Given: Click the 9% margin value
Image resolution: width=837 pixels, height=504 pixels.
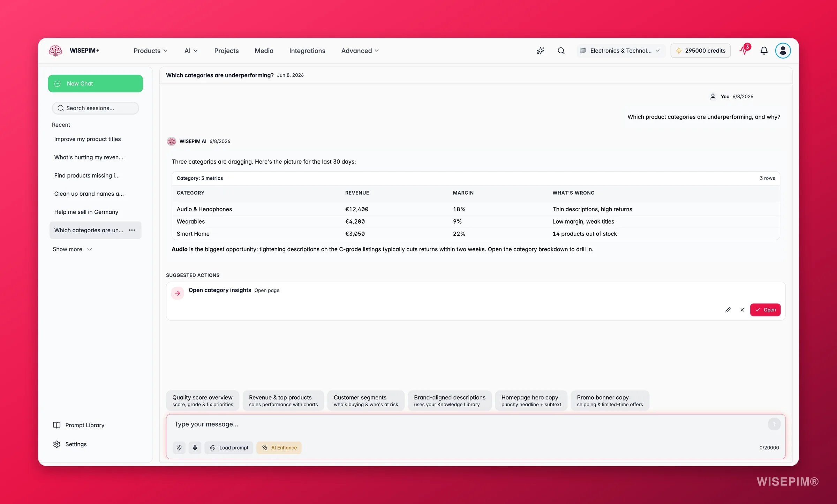Looking at the screenshot, I should 457,221.
